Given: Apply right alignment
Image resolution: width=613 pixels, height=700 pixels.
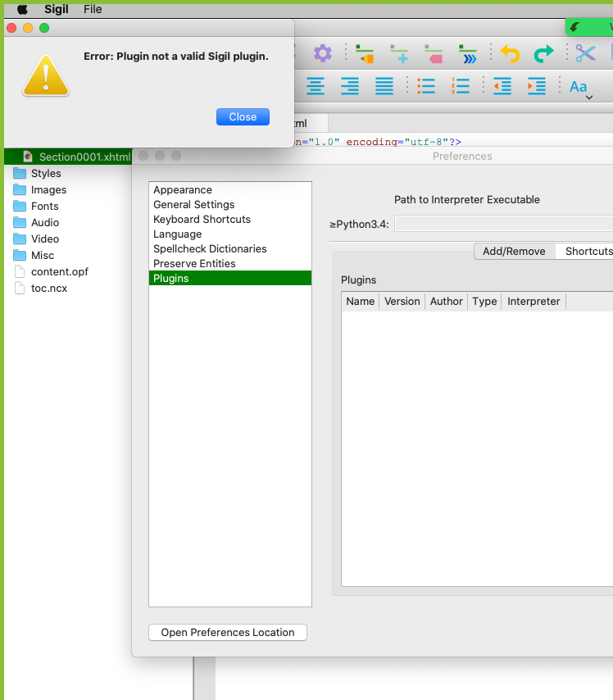Looking at the screenshot, I should tap(350, 86).
